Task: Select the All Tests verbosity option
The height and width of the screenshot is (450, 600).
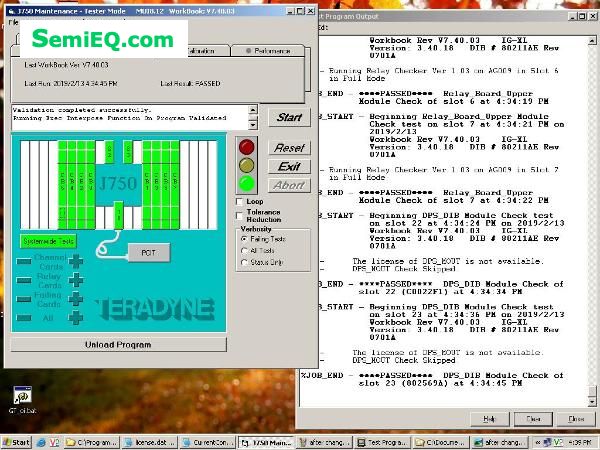Action: click(244, 251)
